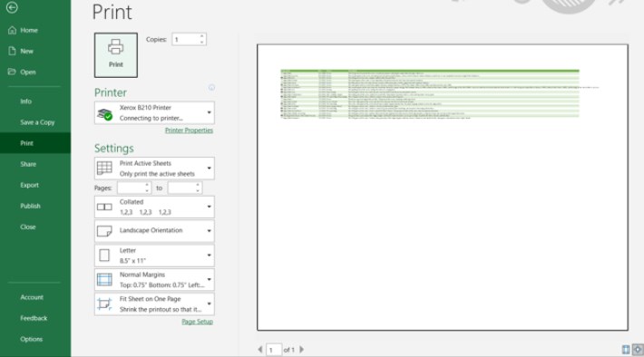Open Xerox B210 Printer dropdown

tap(154, 113)
